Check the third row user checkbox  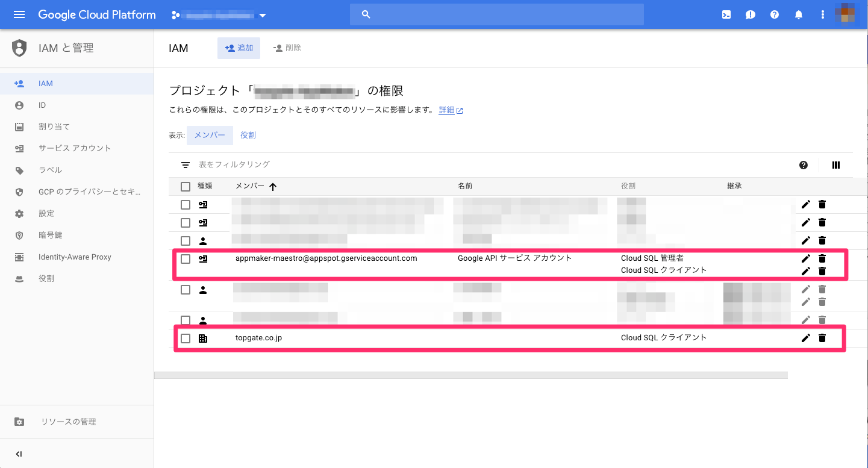(186, 241)
